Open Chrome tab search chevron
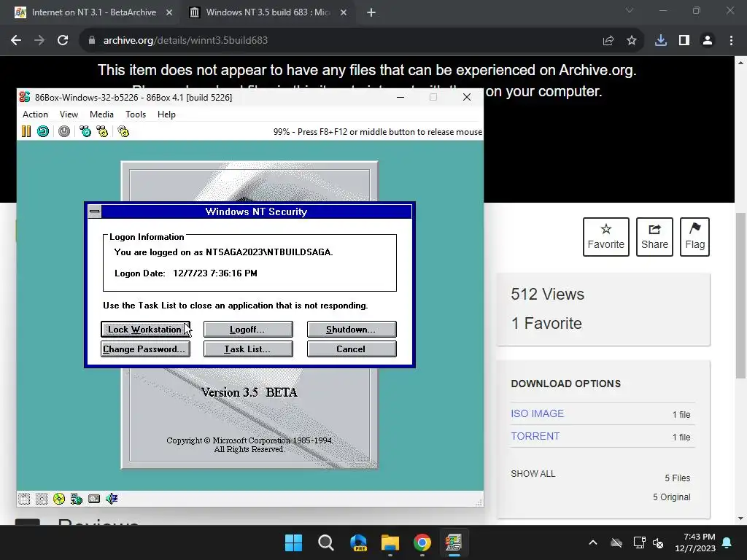 click(x=630, y=10)
